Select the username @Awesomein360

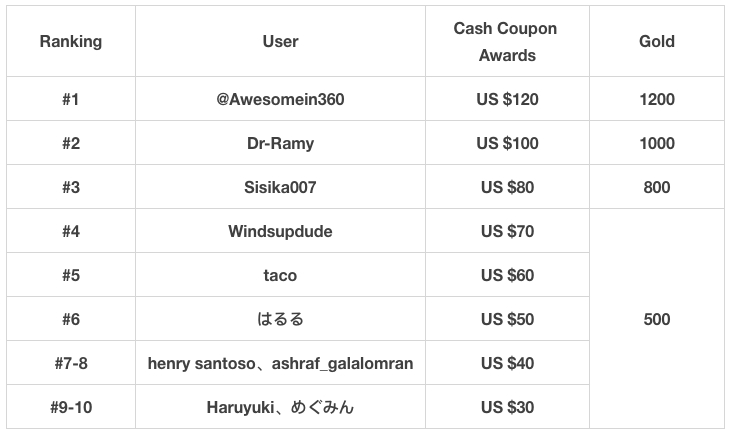(x=280, y=99)
